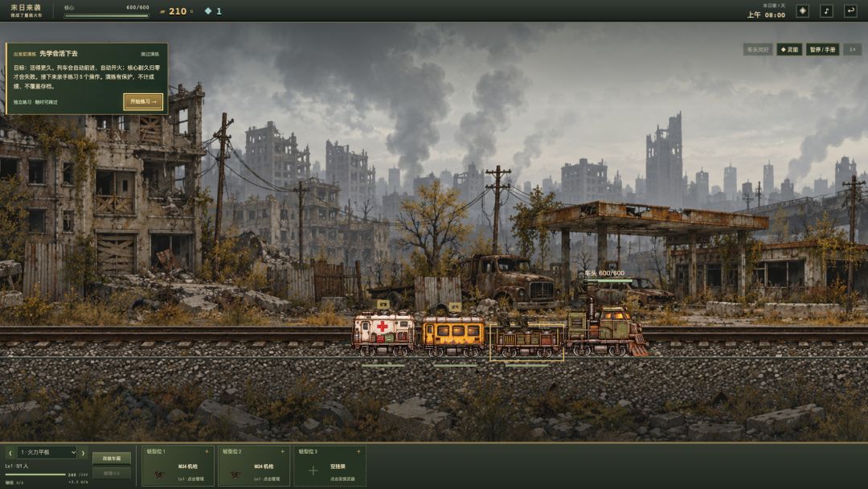
Task: Click the Lv.1 · 0/1 人 crew text
Action: pos(17,466)
